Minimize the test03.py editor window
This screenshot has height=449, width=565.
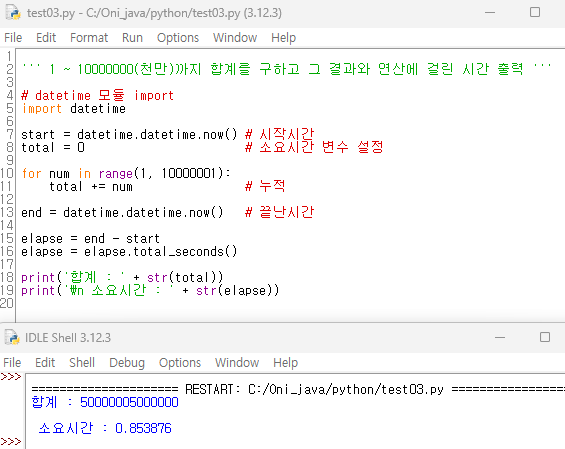coord(490,13)
